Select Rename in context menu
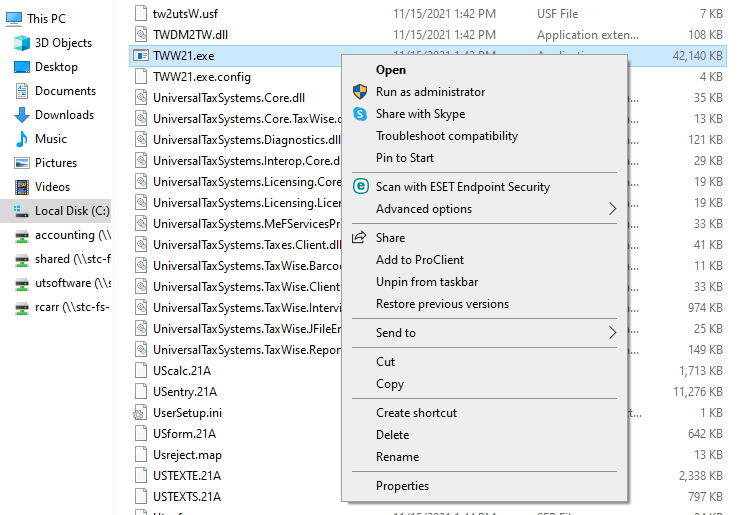744x515 pixels. click(398, 457)
